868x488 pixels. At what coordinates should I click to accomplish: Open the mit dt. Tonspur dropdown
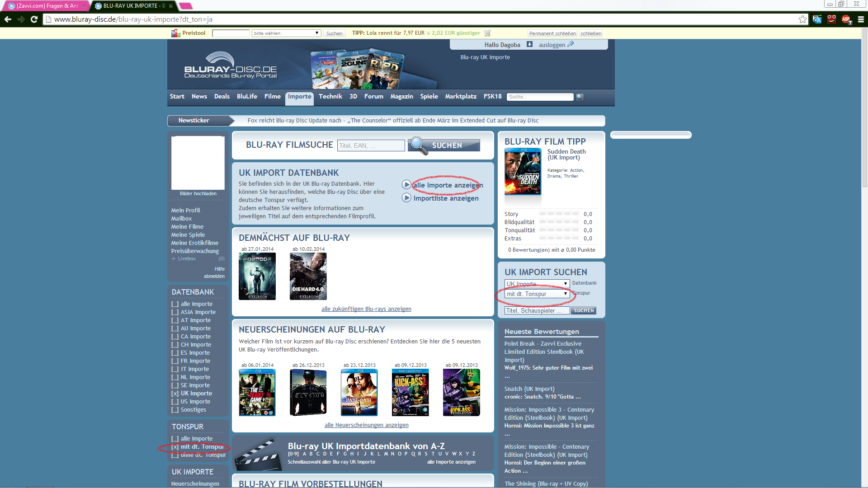pyautogui.click(x=537, y=294)
